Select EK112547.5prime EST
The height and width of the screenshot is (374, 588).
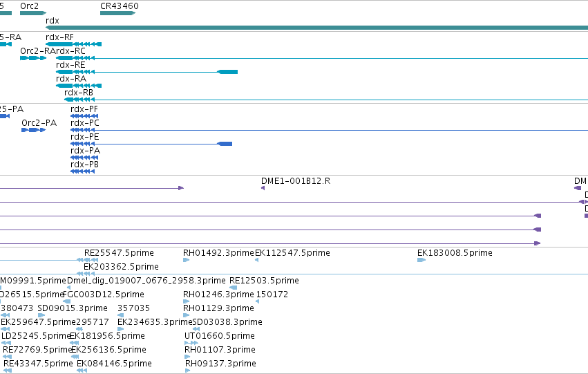tap(292, 253)
